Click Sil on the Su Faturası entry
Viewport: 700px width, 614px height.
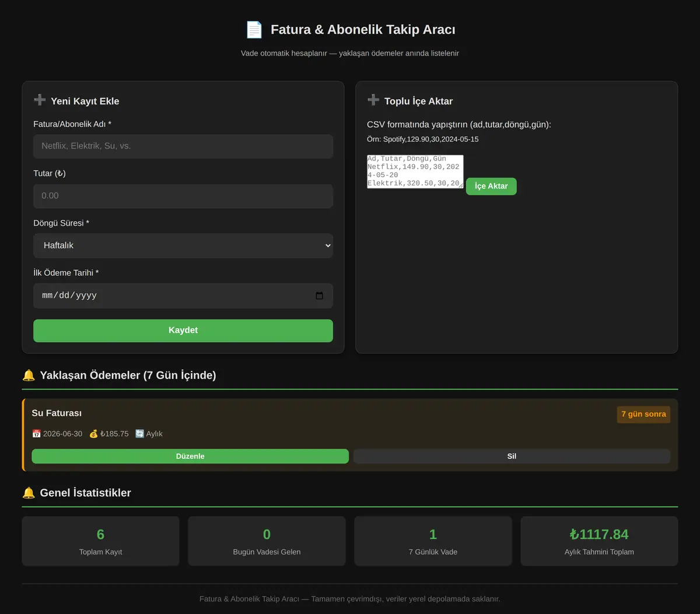(x=512, y=456)
